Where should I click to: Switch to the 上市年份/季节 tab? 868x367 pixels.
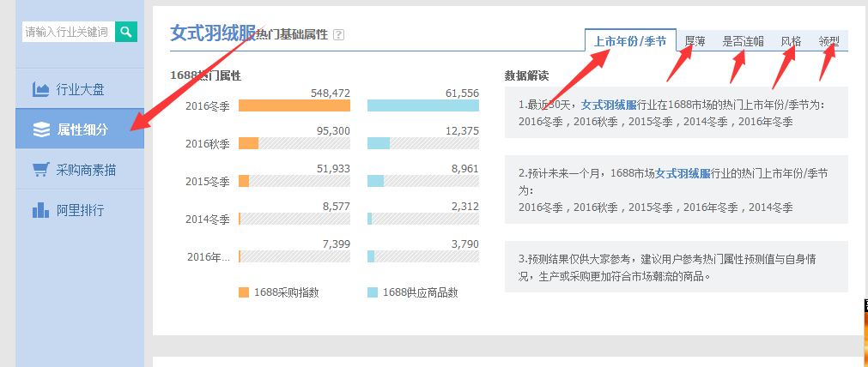pos(629,40)
